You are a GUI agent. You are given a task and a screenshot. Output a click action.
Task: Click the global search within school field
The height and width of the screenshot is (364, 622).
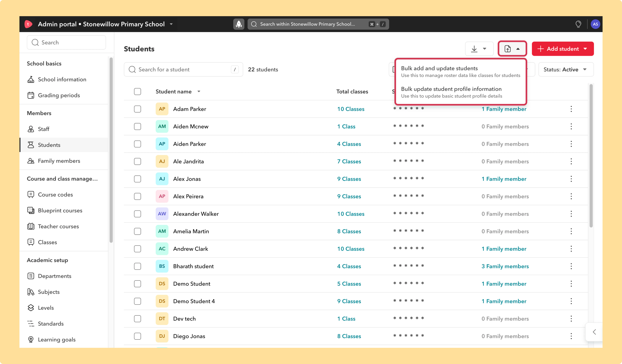point(318,24)
